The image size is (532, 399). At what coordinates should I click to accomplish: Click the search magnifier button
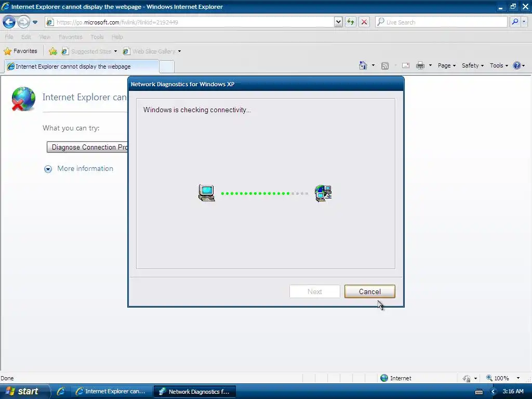(515, 22)
